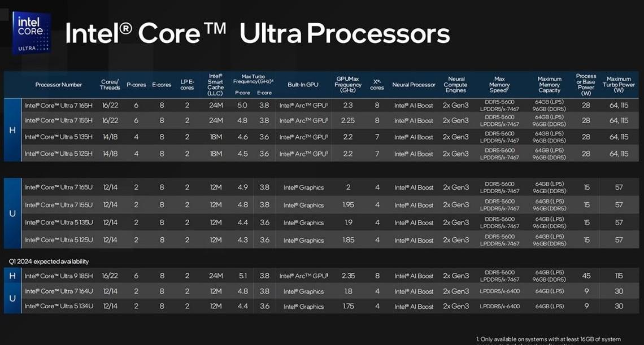The image size is (644, 345).
Task: Select the "Intel Smart Cache (LLC)" column header
Action: (215, 85)
